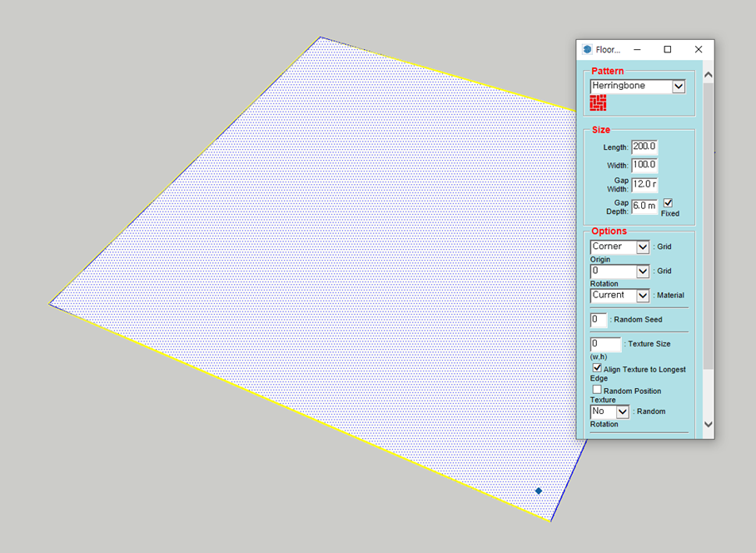Click the Gap Depth input field
Image resolution: width=756 pixels, height=553 pixels.
(644, 207)
